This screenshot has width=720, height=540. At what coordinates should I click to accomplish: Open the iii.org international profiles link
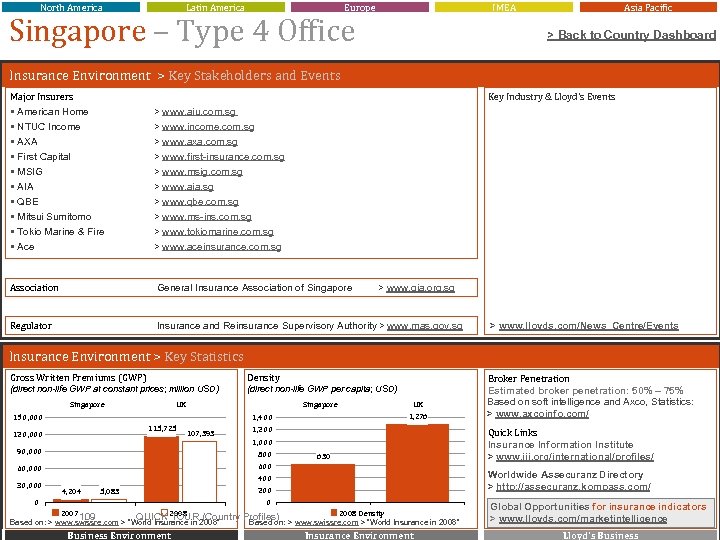[574, 457]
